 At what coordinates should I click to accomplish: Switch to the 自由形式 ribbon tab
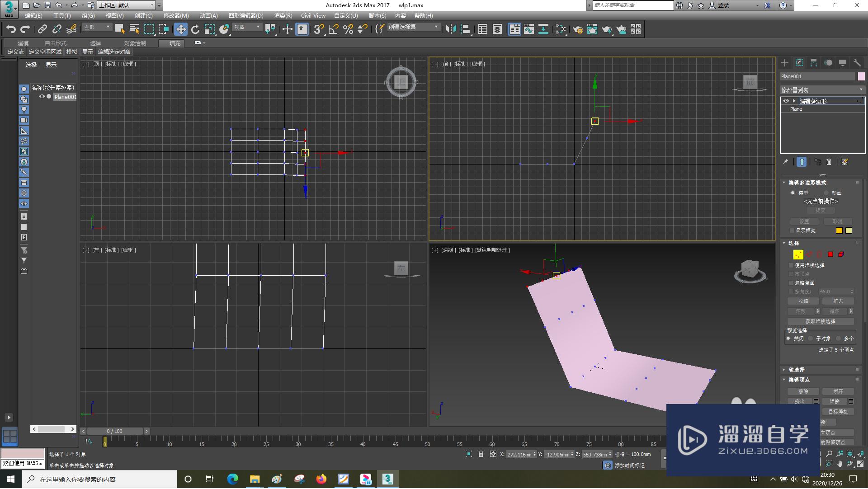(56, 43)
